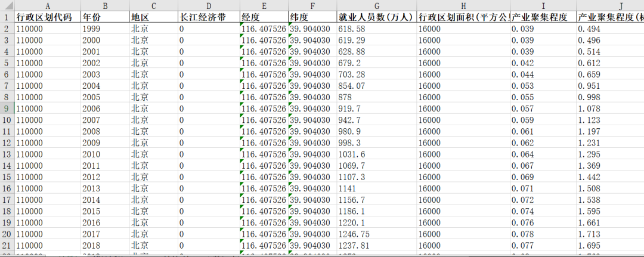Click employment value '1237.81'

point(376,246)
